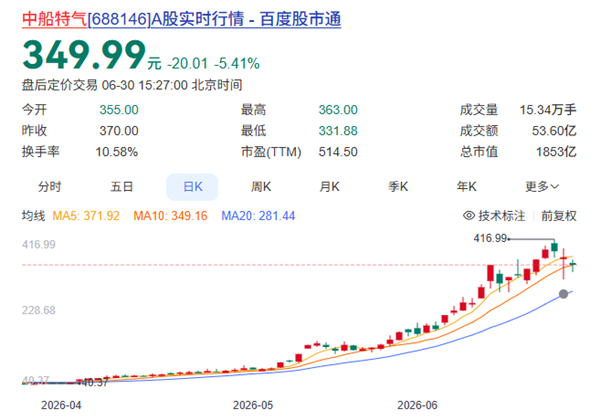Click the 均线 label
Screen dimensions: 600x420
tap(33, 216)
